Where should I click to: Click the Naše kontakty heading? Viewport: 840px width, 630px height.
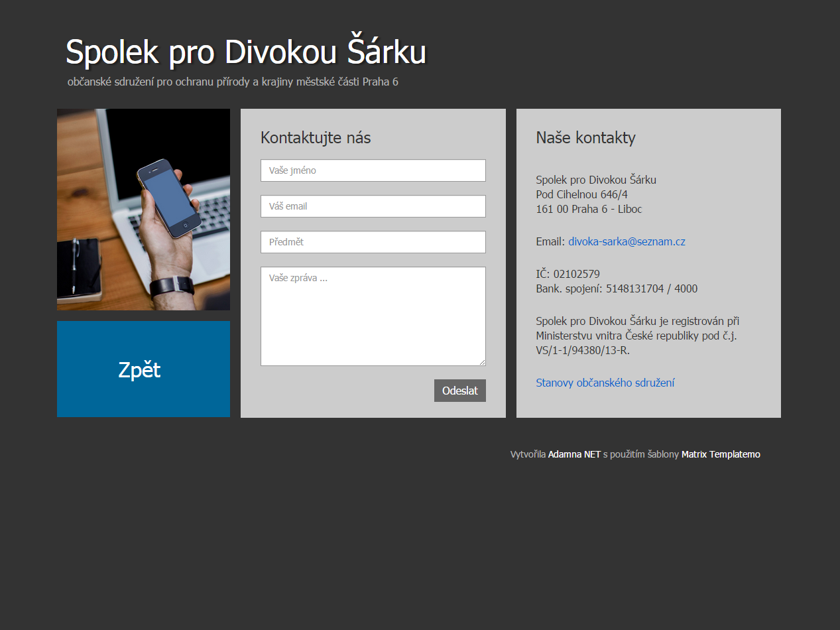coord(585,138)
